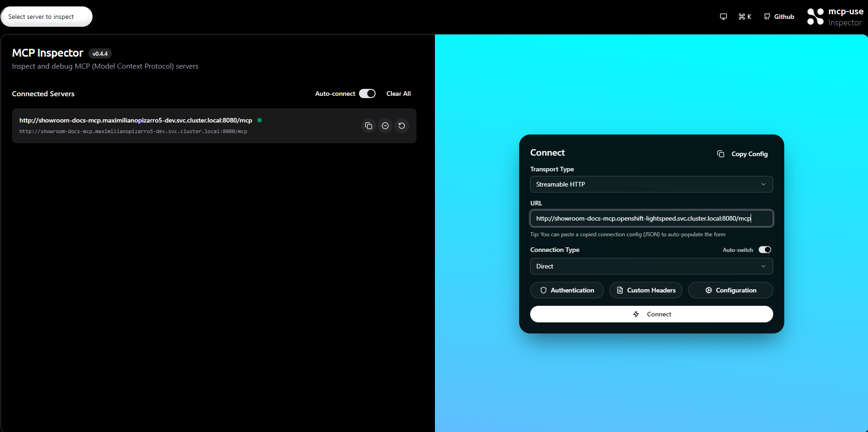This screenshot has width=868, height=432.
Task: Open the Configuration settings panel
Action: [730, 290]
